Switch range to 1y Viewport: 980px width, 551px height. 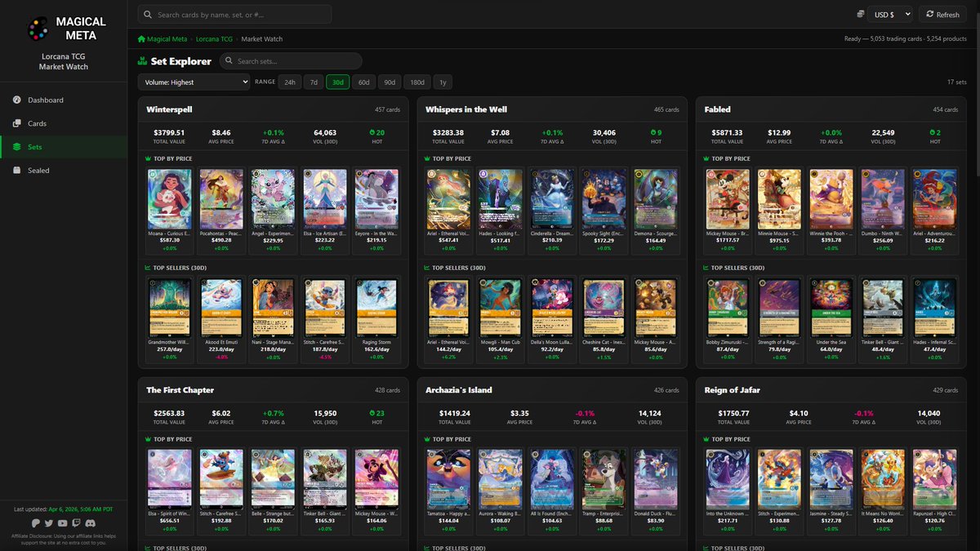pos(443,82)
